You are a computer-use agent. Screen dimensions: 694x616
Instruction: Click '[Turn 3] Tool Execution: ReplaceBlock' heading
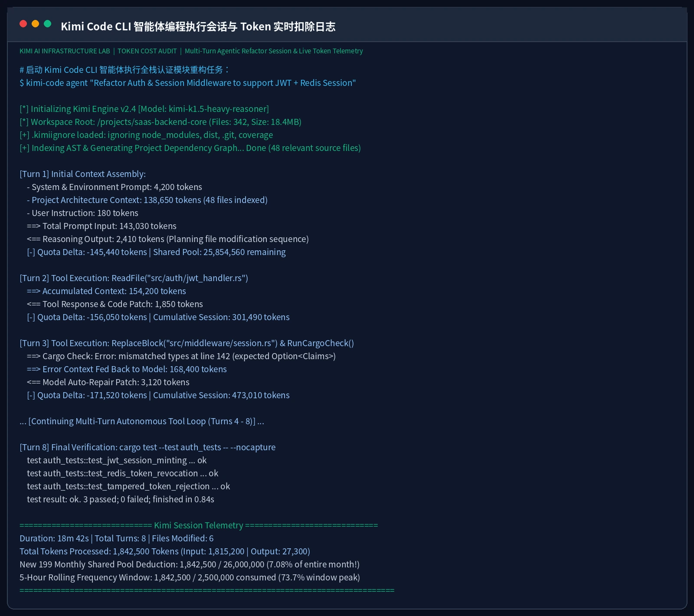(187, 343)
